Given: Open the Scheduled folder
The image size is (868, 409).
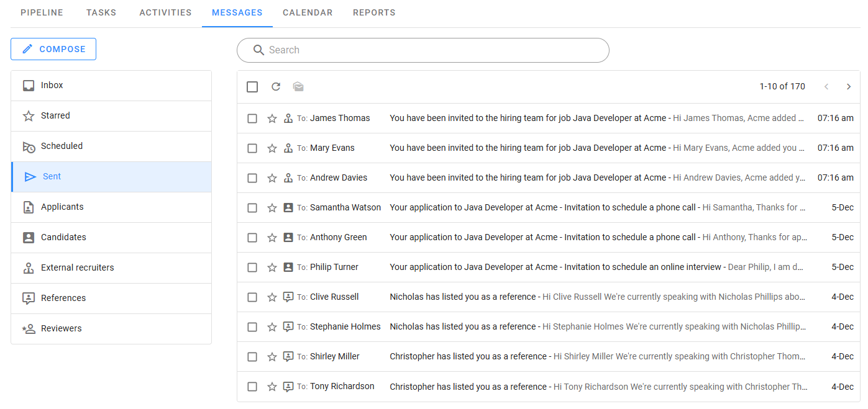Looking at the screenshot, I should [62, 146].
